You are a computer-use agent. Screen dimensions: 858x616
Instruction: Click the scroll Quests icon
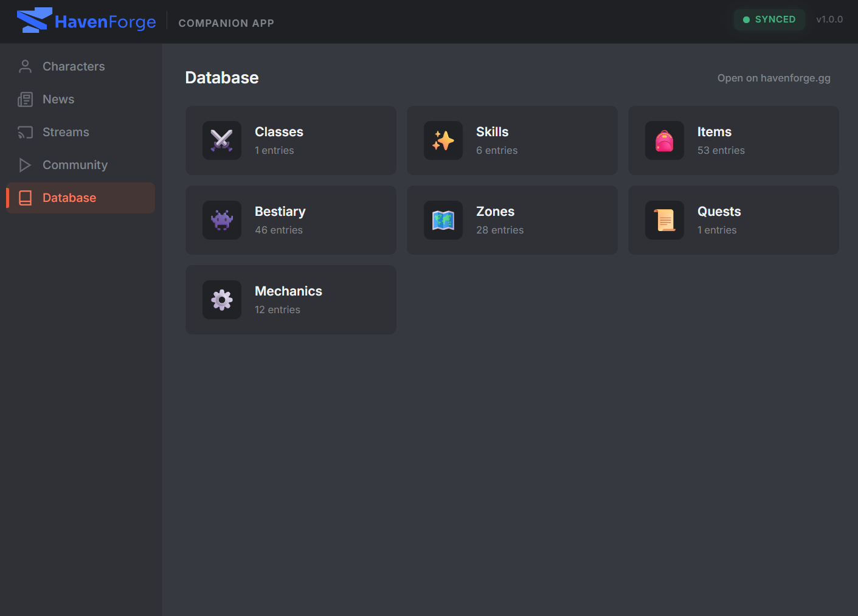pos(665,220)
